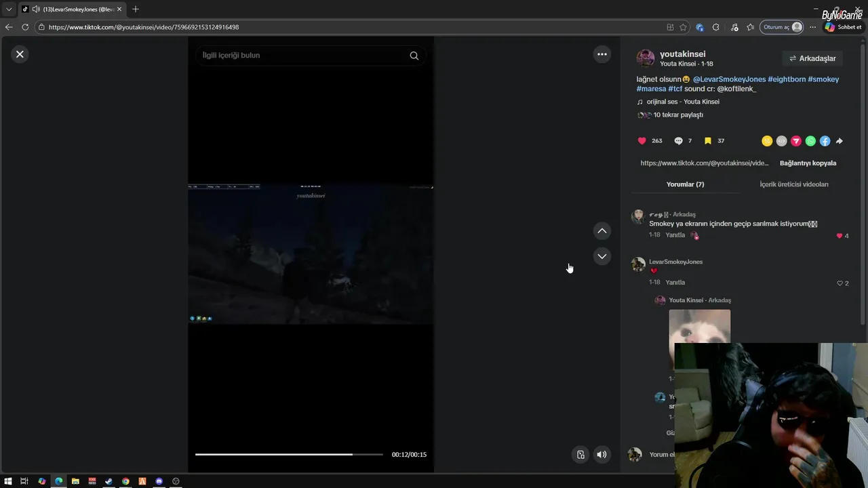Click 'Oturum aç' sign-in button
The height and width of the screenshot is (488, 868).
(783, 27)
